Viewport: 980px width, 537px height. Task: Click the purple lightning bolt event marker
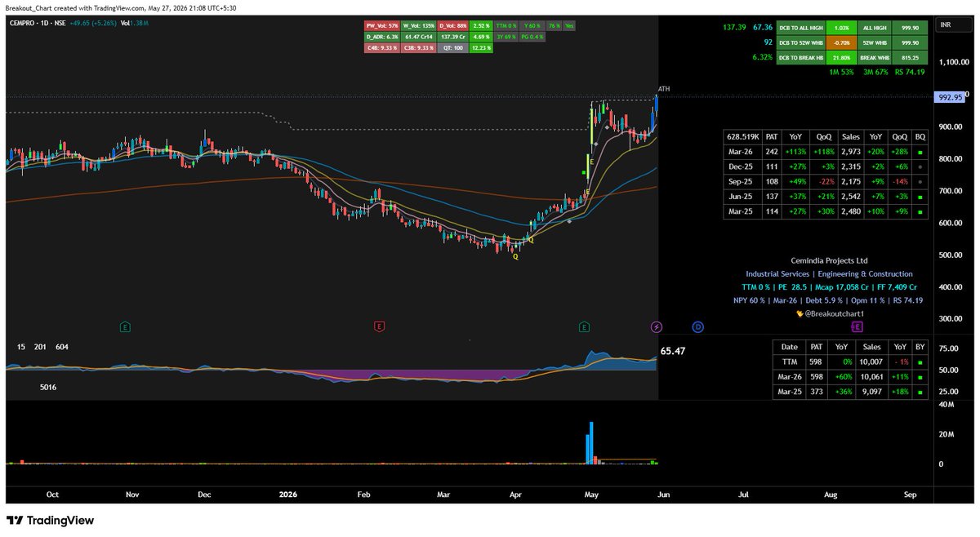click(657, 327)
